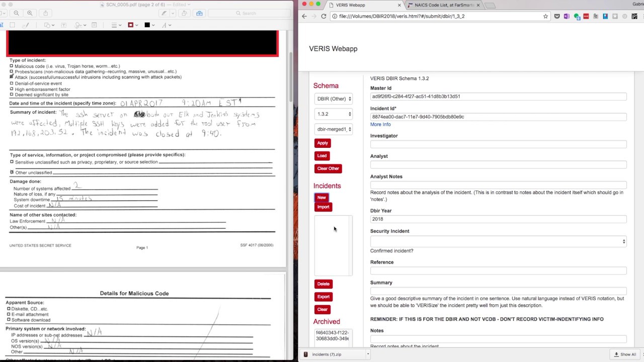Zoom out in the Preview PDF toolbar
Image resolution: width=644 pixels, height=362 pixels.
point(17,13)
